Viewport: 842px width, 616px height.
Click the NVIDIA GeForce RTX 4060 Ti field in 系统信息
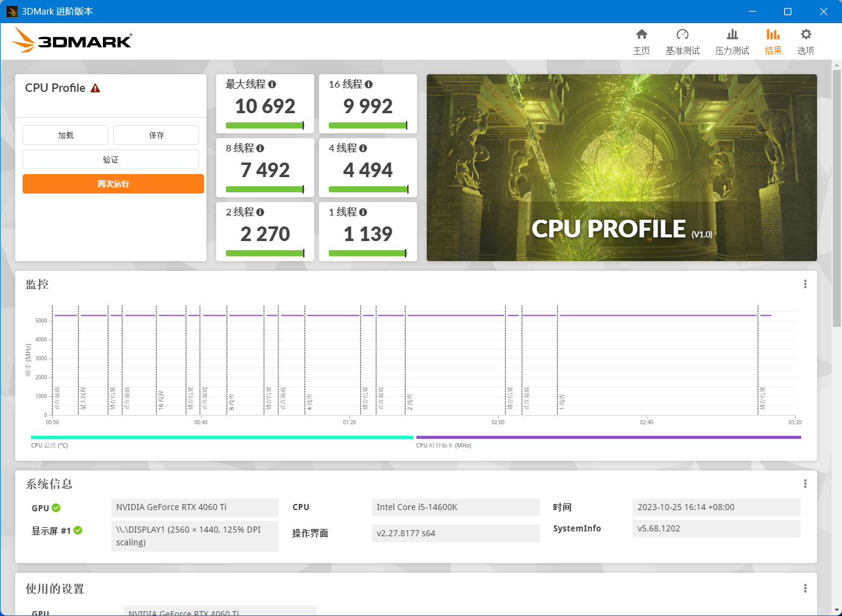click(x=195, y=508)
